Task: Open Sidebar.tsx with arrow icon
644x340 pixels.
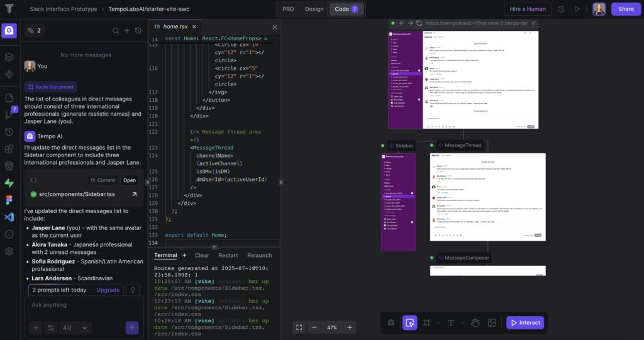Action: pyautogui.click(x=135, y=194)
